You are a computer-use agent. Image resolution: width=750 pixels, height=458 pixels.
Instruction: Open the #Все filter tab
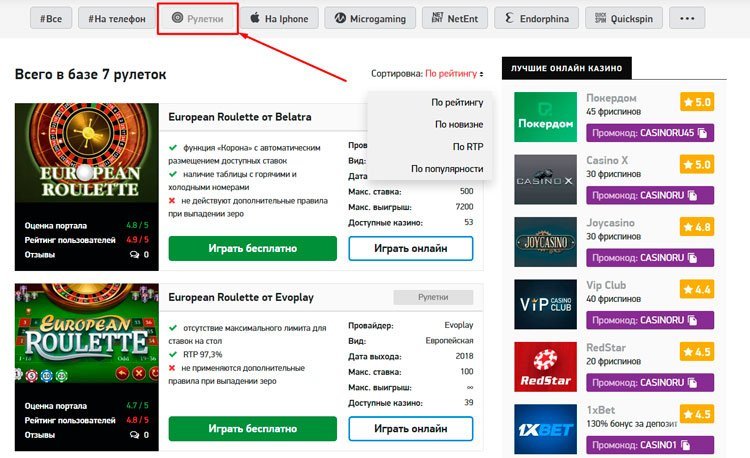tap(51, 19)
